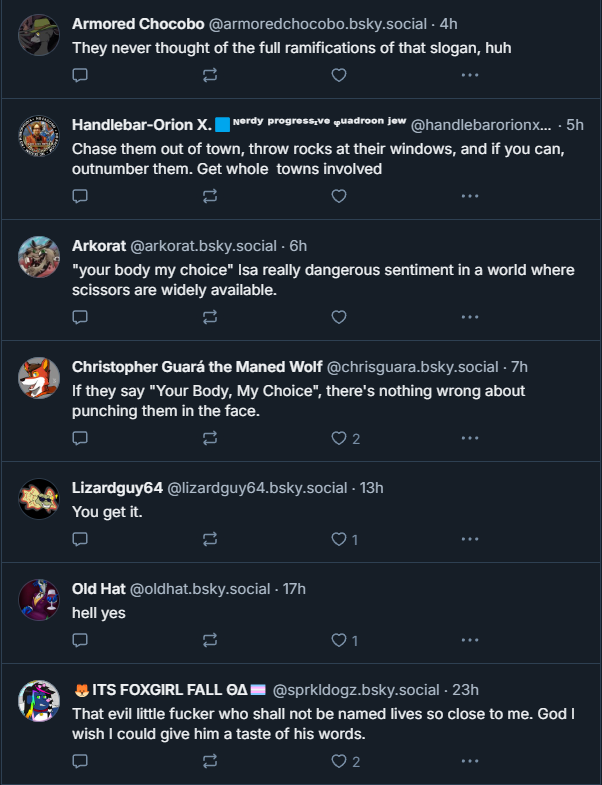
Task: Repost the ITS FOXGIRL FALL post
Action: click(x=210, y=761)
